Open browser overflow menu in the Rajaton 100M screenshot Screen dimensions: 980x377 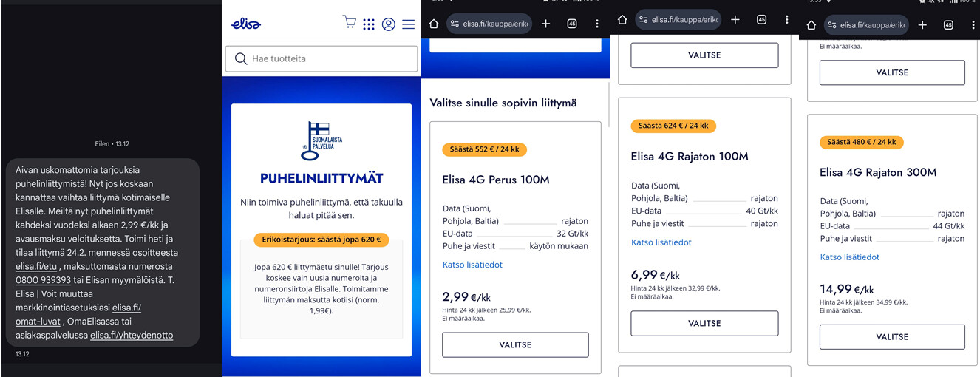786,20
